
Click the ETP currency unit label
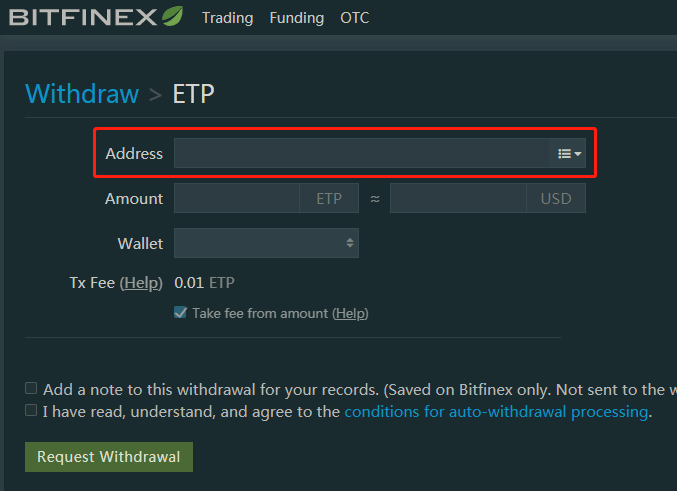(x=329, y=198)
